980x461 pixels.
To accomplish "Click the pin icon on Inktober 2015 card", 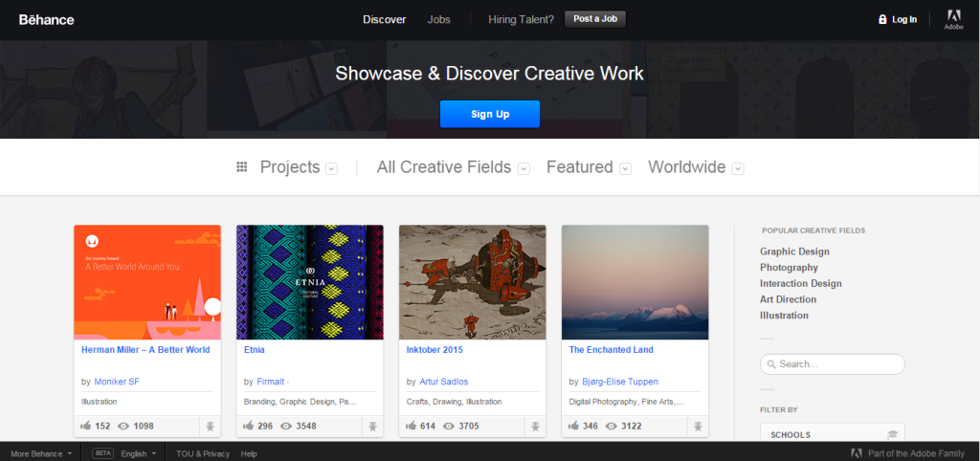I will [535, 426].
